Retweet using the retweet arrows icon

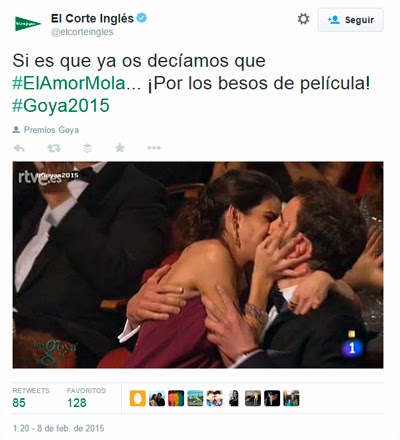[54, 148]
